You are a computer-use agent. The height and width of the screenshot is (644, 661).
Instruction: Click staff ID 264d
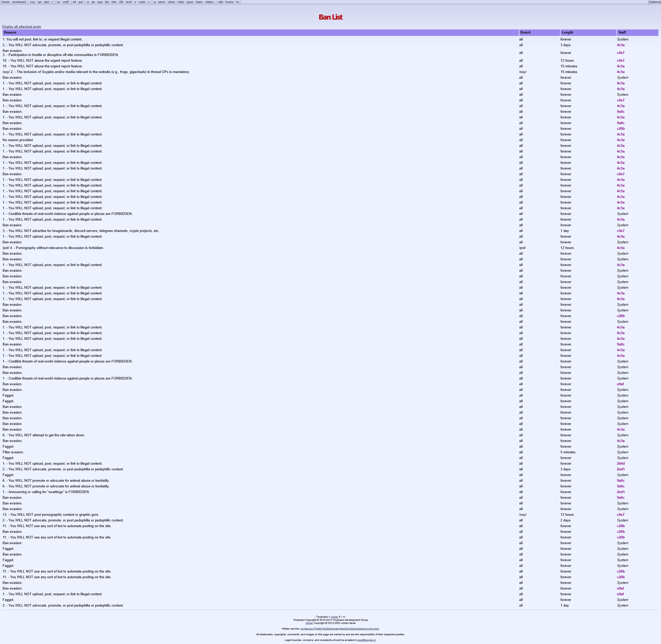coord(620,463)
